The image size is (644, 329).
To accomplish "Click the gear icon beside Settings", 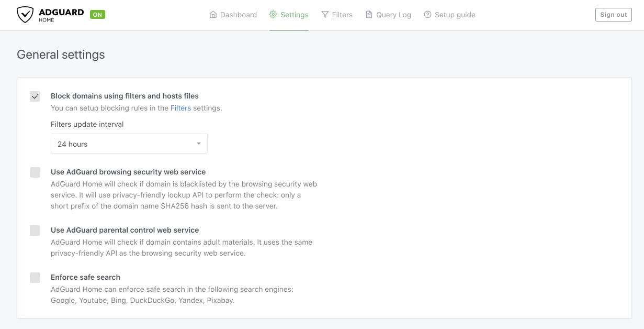I will tap(273, 15).
